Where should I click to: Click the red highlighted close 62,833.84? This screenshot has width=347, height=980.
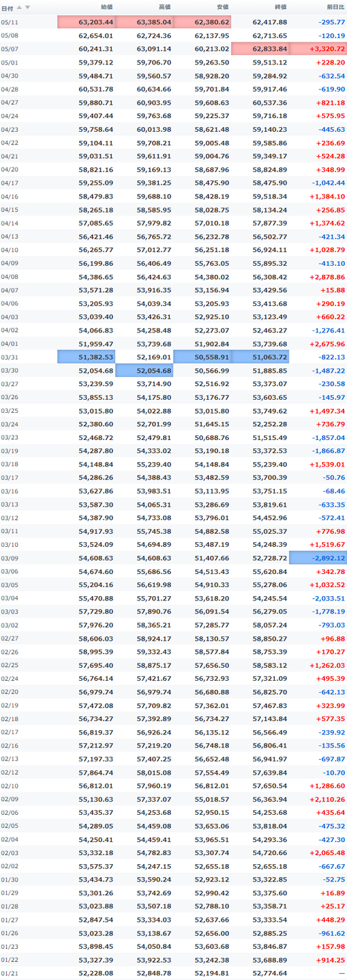[x=260, y=48]
